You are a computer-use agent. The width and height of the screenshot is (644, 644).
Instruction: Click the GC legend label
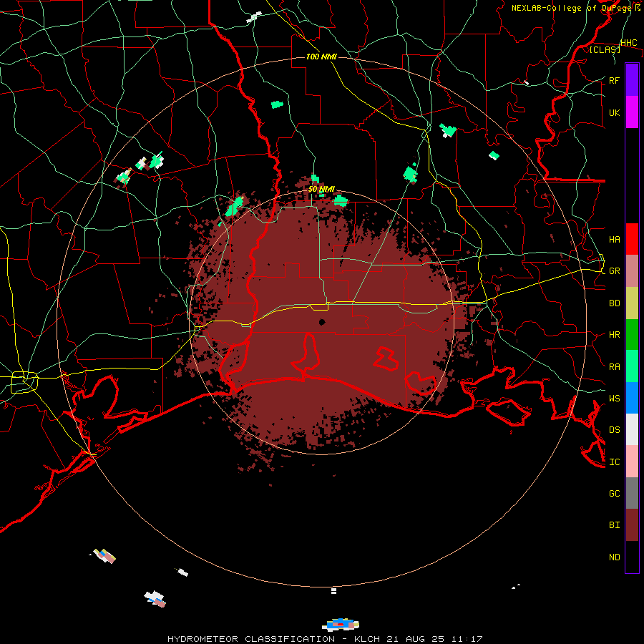614,493
